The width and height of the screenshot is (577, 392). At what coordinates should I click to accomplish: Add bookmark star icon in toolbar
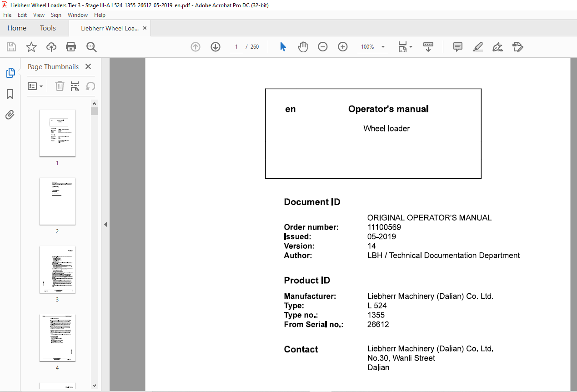pyautogui.click(x=31, y=47)
